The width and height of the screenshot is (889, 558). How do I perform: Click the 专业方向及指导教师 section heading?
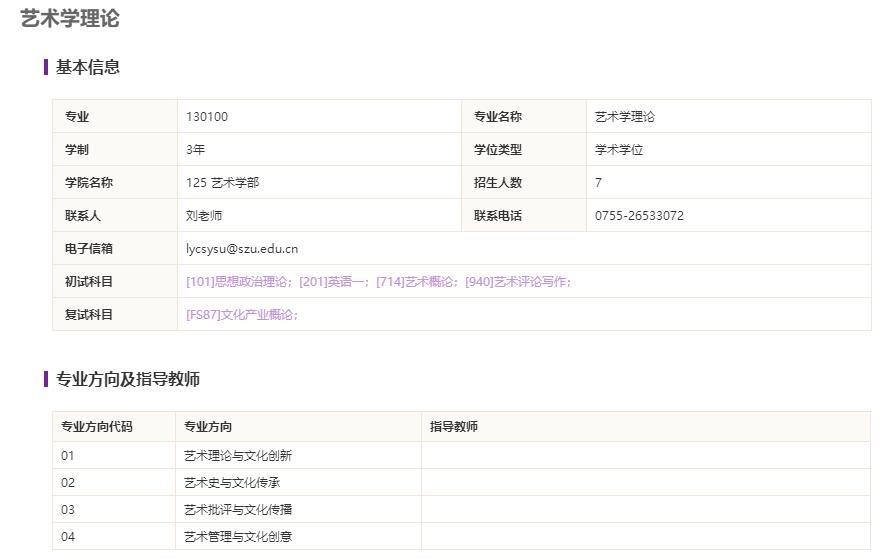coord(128,379)
